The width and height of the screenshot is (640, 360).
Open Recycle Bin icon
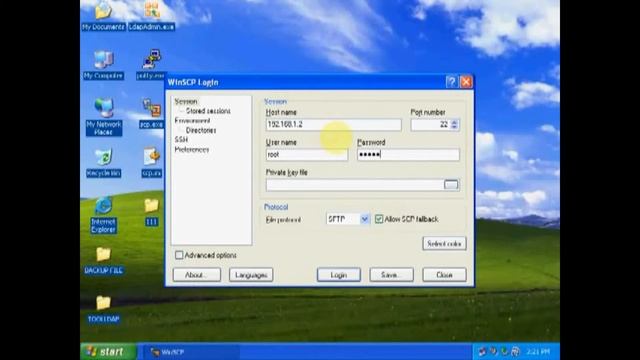click(x=103, y=163)
